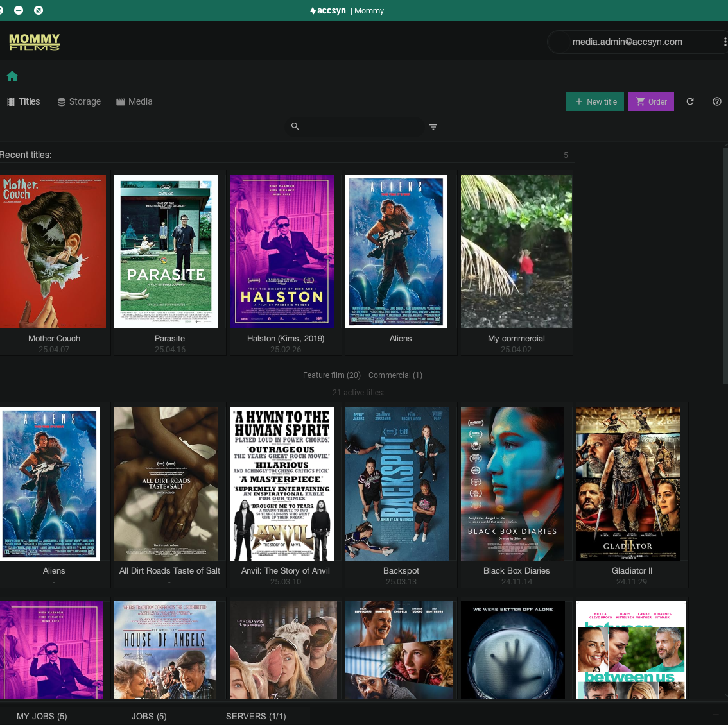Image resolution: width=728 pixels, height=725 pixels.
Task: Create a title with New title button
Action: (x=594, y=101)
